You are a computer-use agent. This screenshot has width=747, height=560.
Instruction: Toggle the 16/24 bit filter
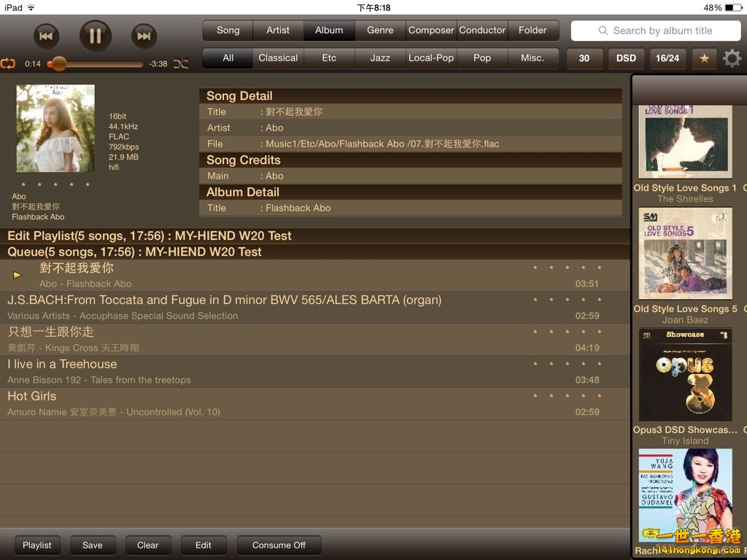coord(667,58)
